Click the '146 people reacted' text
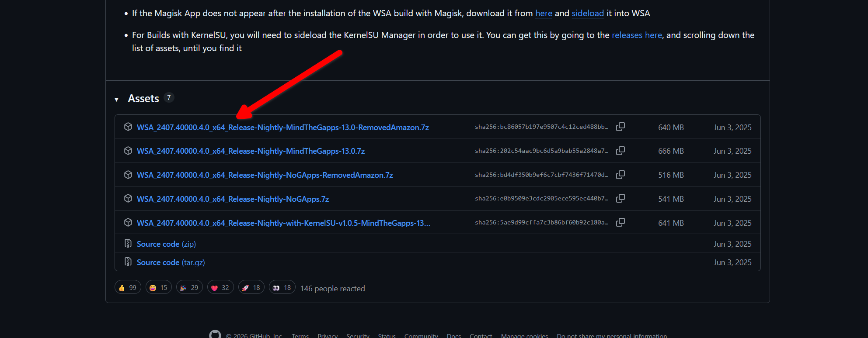This screenshot has height=338, width=868. pos(332,289)
